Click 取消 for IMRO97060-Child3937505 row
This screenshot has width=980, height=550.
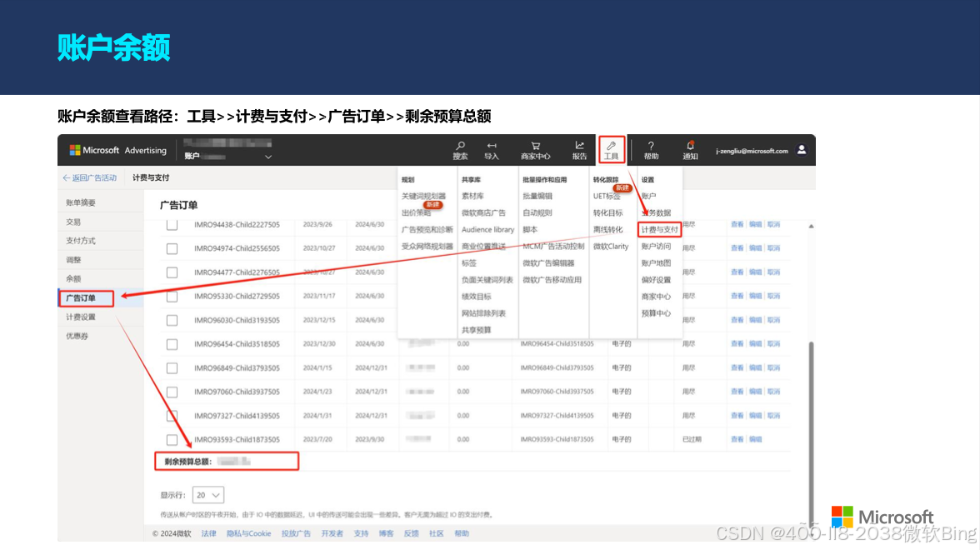[x=773, y=392]
